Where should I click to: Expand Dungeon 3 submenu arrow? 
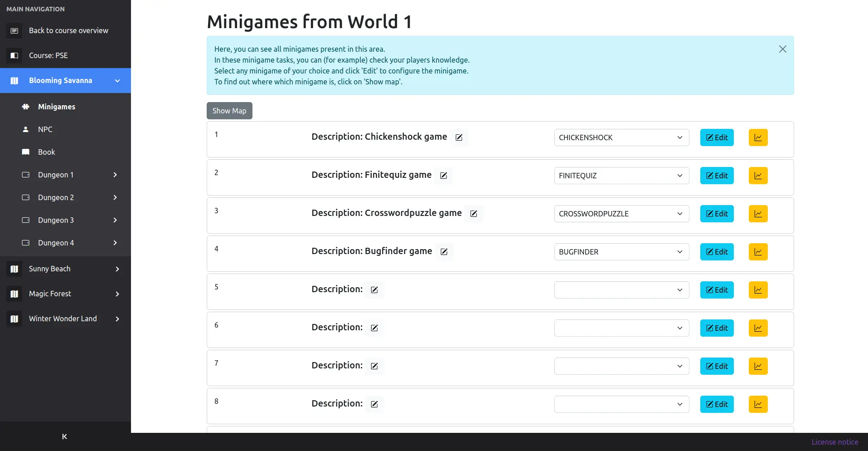[115, 220]
